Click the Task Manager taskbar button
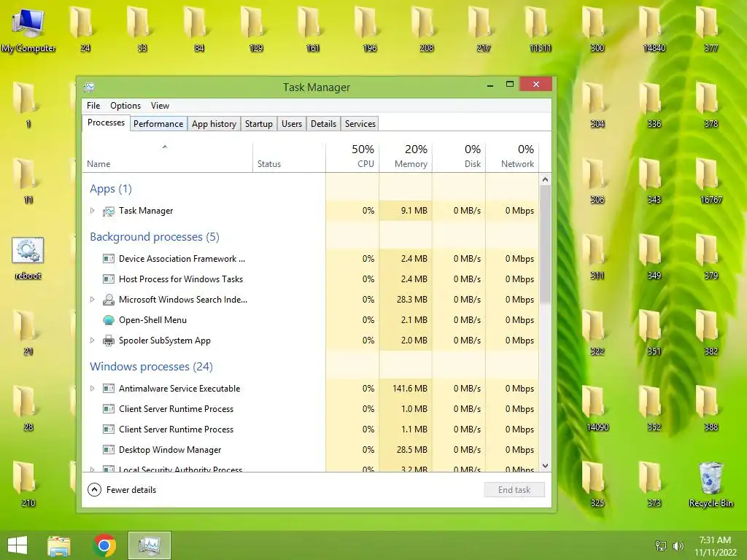Image resolution: width=747 pixels, height=560 pixels. 149,545
